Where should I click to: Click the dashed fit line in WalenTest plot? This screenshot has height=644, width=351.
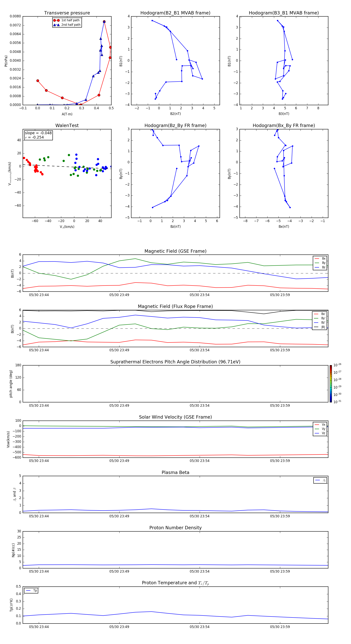[x=67, y=167]
